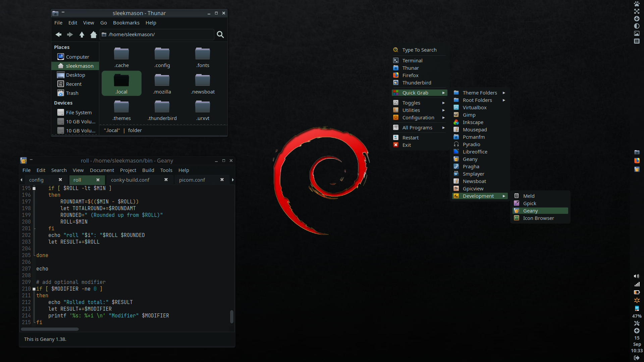Image resolution: width=644 pixels, height=362 pixels.
Task: Click the battery icon in side panel
Action: 637,292
